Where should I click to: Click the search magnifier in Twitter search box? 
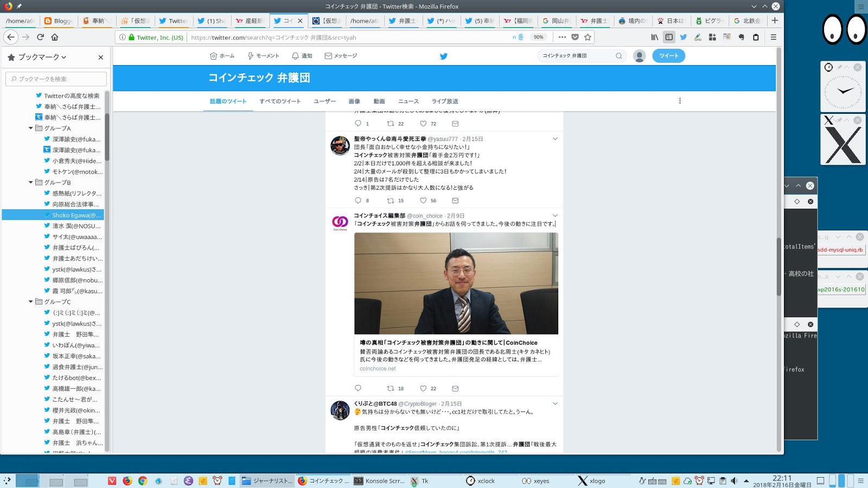pyautogui.click(x=618, y=56)
